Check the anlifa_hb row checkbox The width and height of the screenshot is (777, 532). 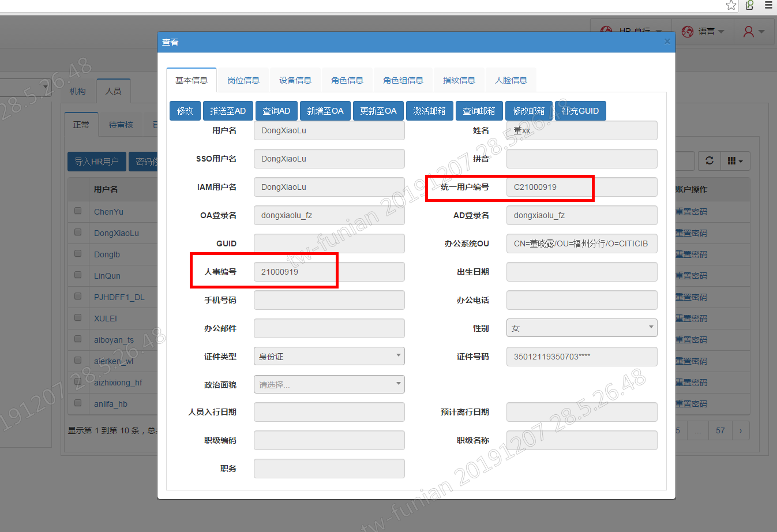pyautogui.click(x=78, y=403)
